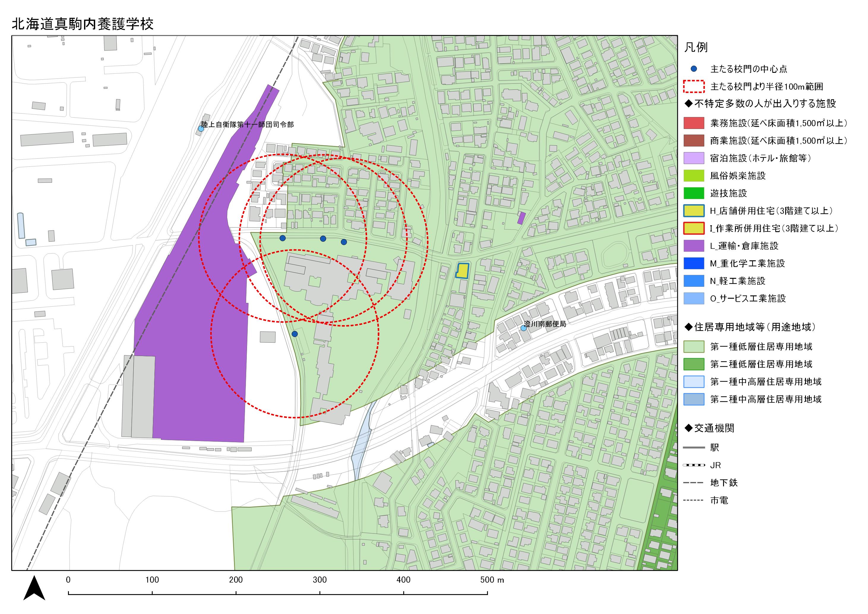Click the 陸上自衛隊第十一師団司令部 map label
This screenshot has width=868, height=614.
click(248, 125)
